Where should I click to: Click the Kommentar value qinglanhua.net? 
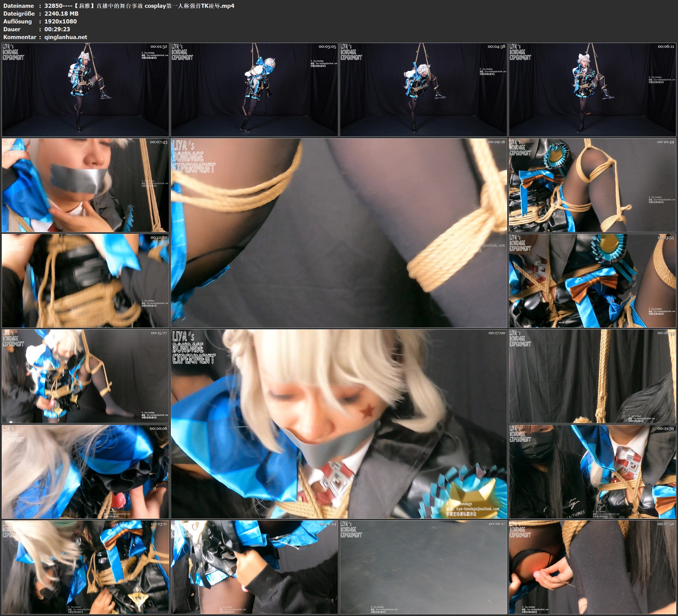click(x=66, y=37)
